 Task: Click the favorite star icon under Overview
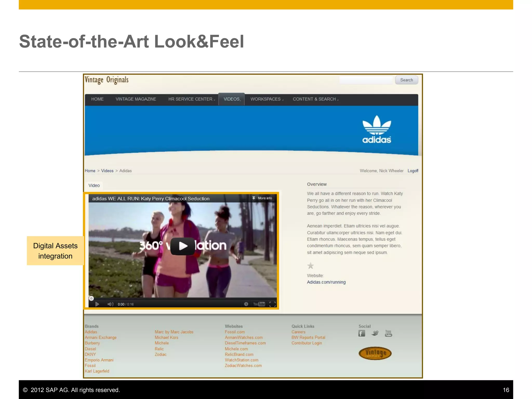310,266
